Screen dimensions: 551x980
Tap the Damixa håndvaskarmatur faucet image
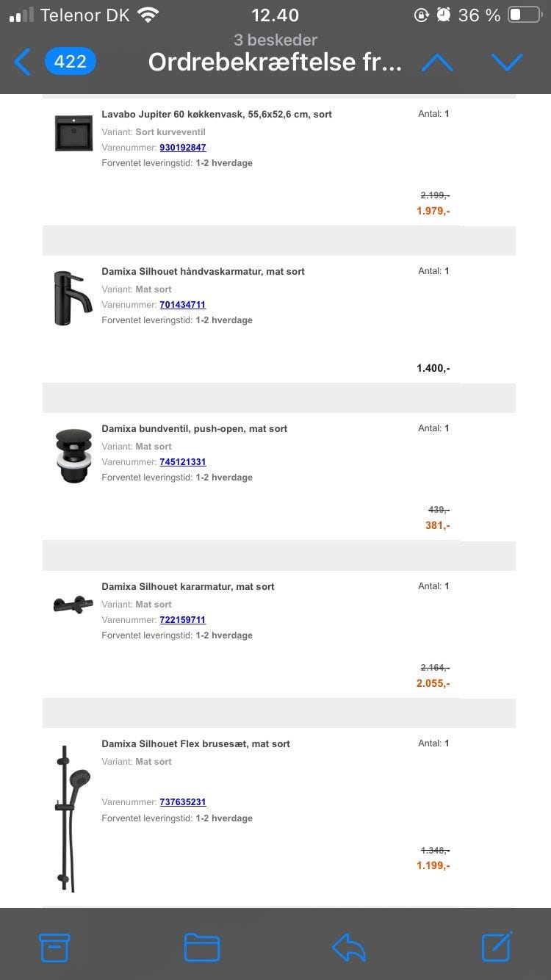click(x=73, y=298)
